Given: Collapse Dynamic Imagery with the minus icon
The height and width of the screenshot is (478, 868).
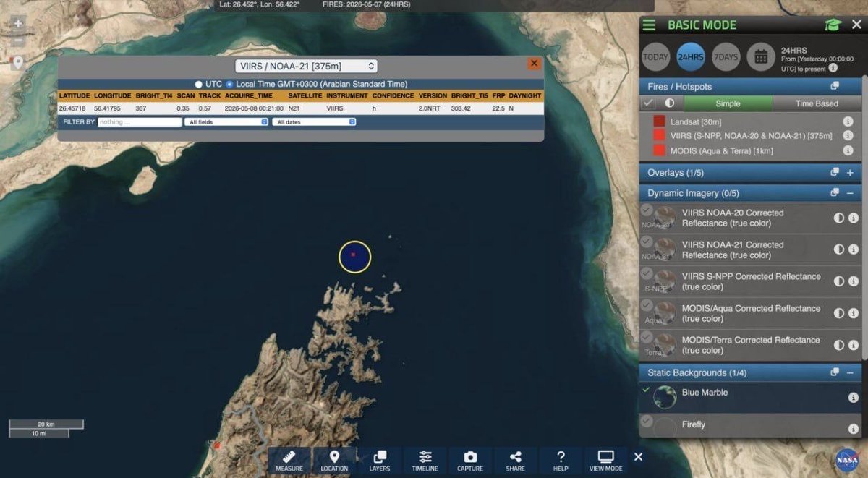Looking at the screenshot, I should point(850,192).
